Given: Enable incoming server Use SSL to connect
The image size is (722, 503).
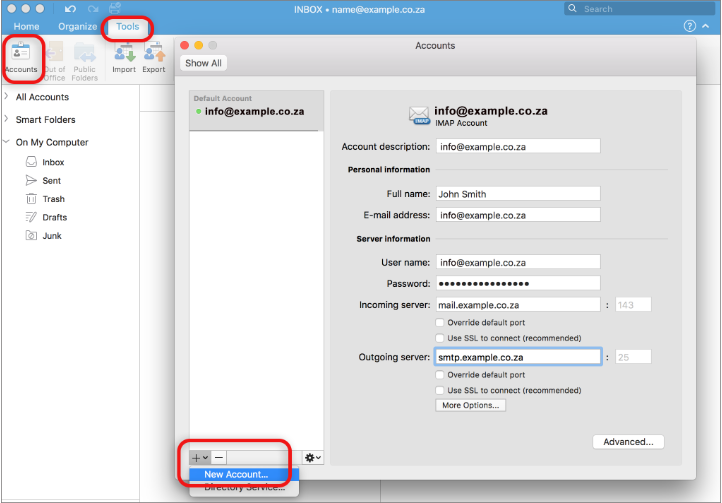Looking at the screenshot, I should 440,338.
